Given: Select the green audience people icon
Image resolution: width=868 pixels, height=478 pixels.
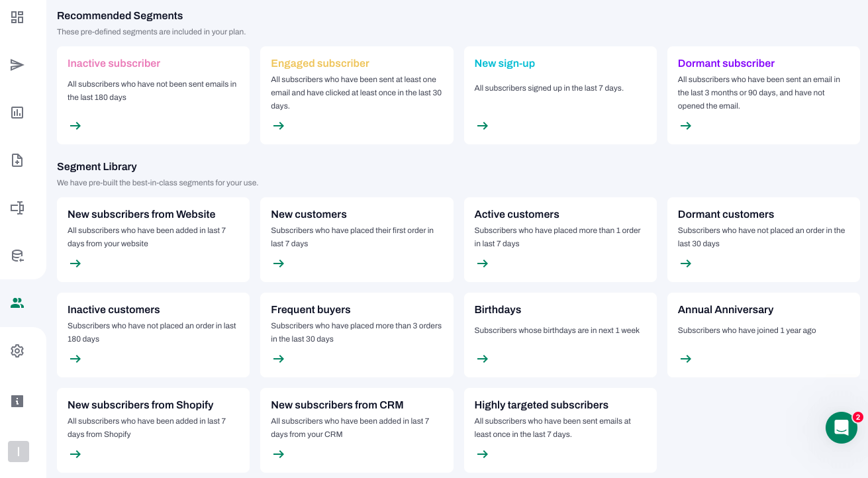Looking at the screenshot, I should point(17,303).
